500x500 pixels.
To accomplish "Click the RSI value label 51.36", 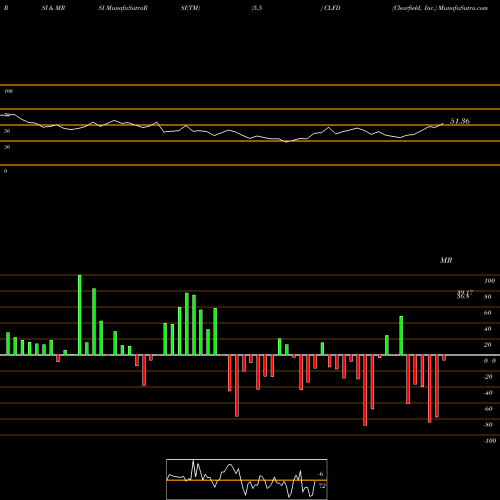I will click(460, 121).
